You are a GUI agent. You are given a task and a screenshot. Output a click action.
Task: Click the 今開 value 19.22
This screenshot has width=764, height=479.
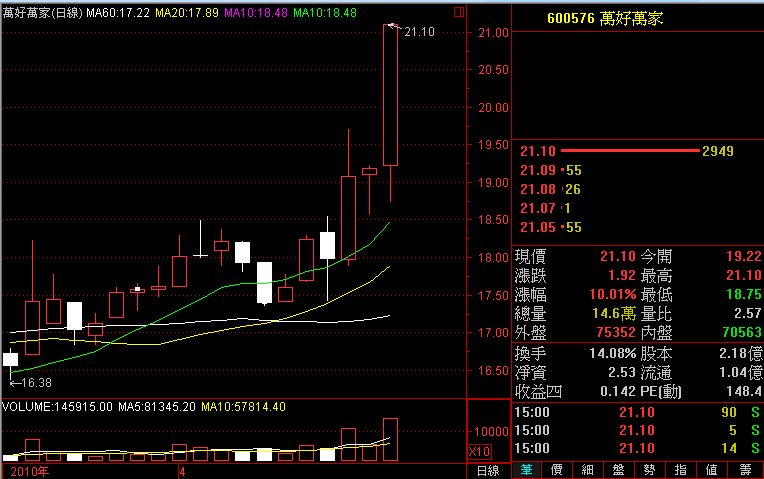[x=744, y=256]
